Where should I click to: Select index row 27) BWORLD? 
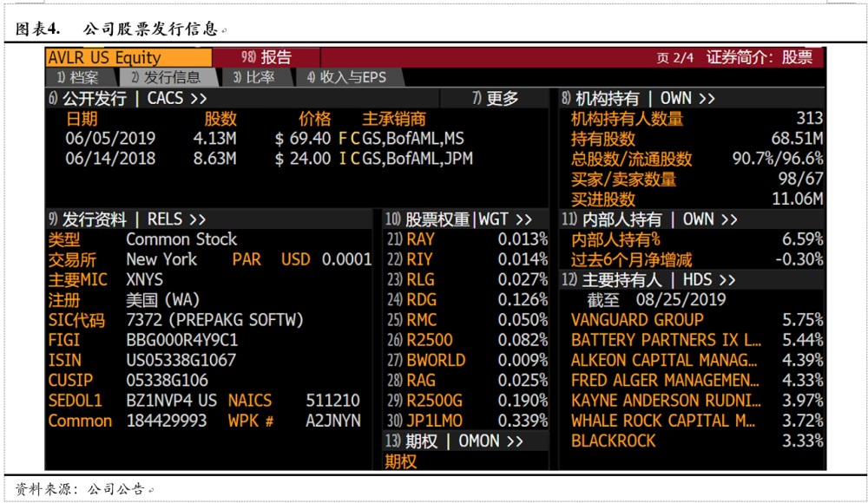pyautogui.click(x=467, y=360)
